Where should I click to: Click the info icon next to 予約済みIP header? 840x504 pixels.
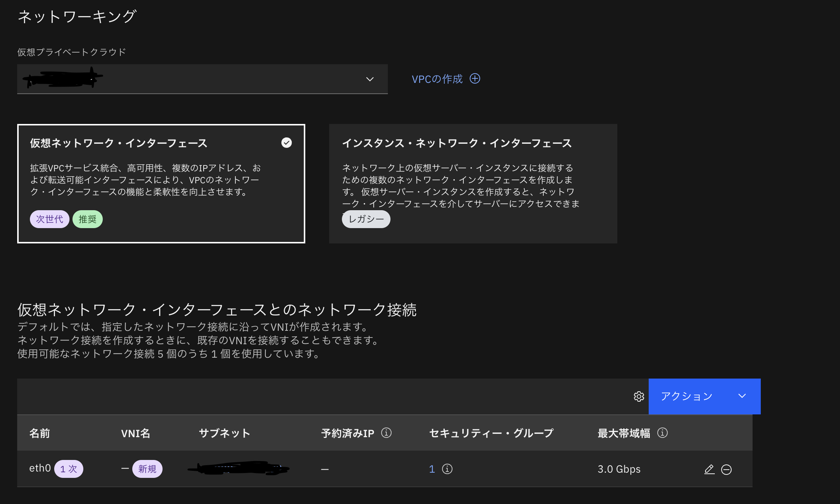[x=386, y=433]
